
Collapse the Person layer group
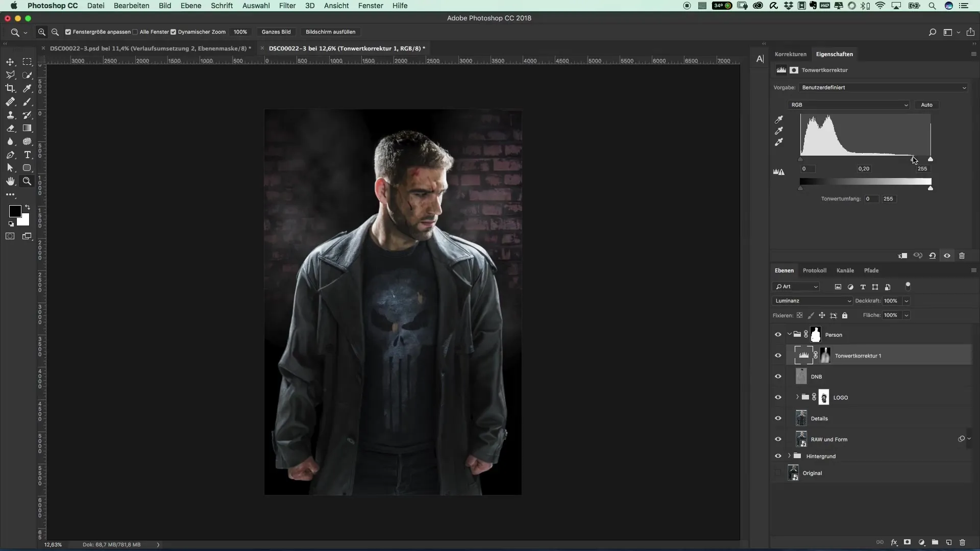[790, 335]
